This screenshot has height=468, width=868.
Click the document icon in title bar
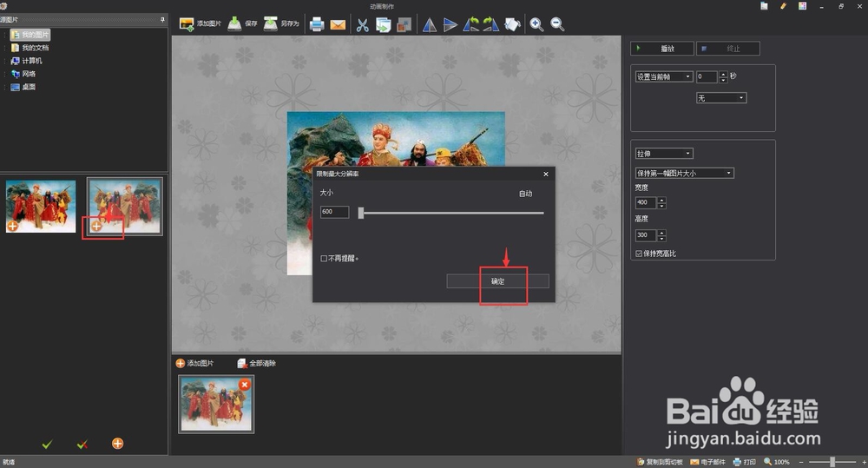(x=764, y=6)
